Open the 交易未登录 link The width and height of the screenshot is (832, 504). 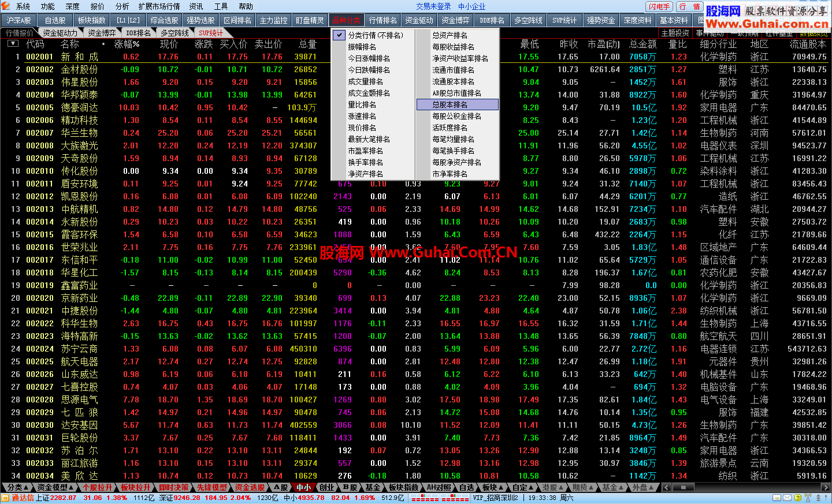[433, 6]
